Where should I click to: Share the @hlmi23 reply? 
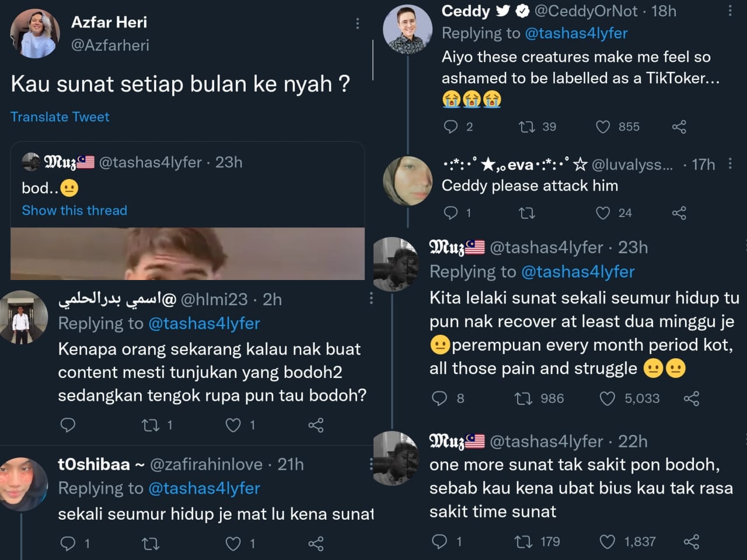point(316,425)
